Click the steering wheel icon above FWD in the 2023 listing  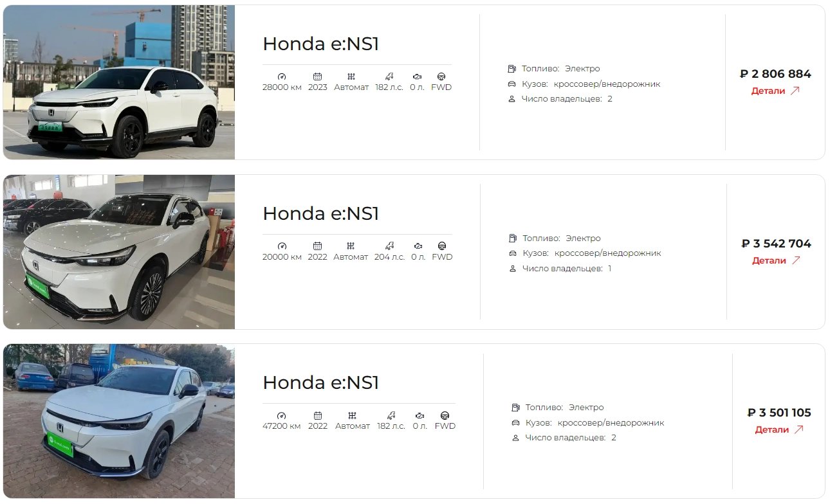point(441,76)
